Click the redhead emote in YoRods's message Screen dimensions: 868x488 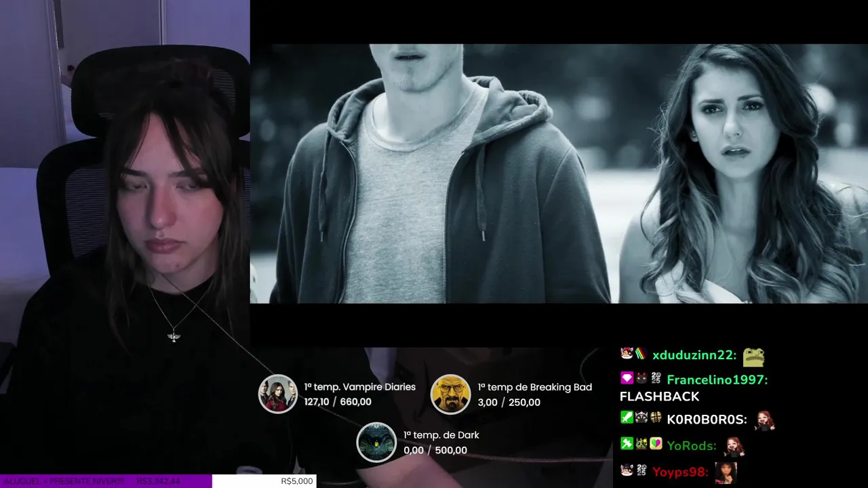pyautogui.click(x=734, y=446)
